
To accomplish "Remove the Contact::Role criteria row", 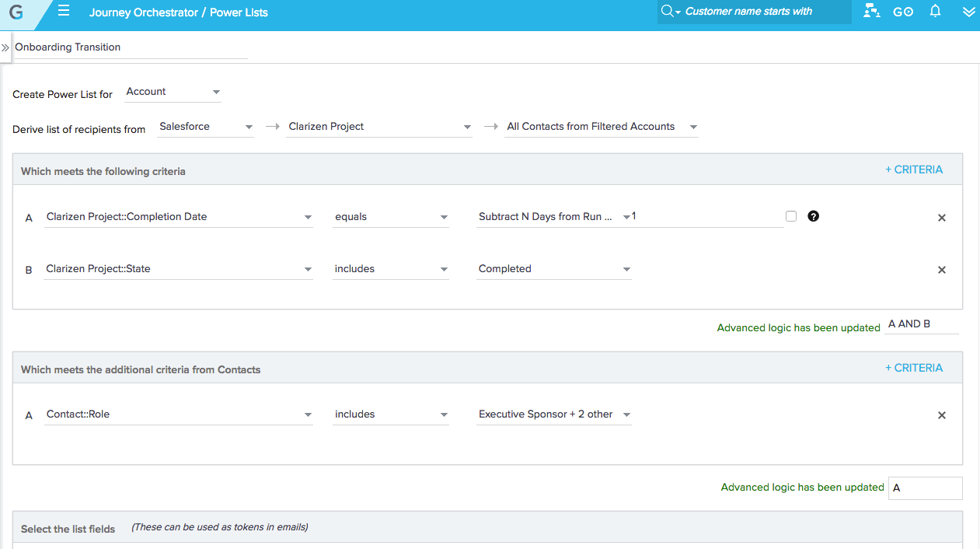I will (x=942, y=415).
